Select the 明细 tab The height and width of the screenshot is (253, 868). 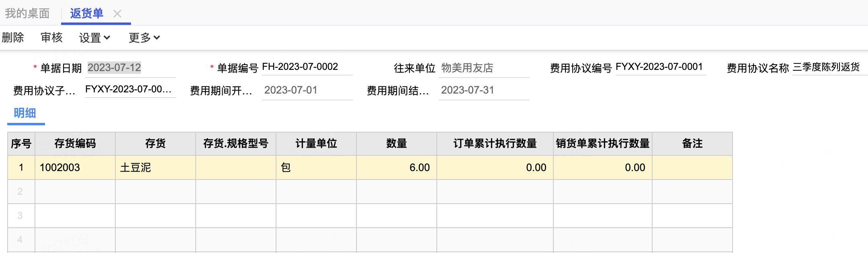point(25,113)
